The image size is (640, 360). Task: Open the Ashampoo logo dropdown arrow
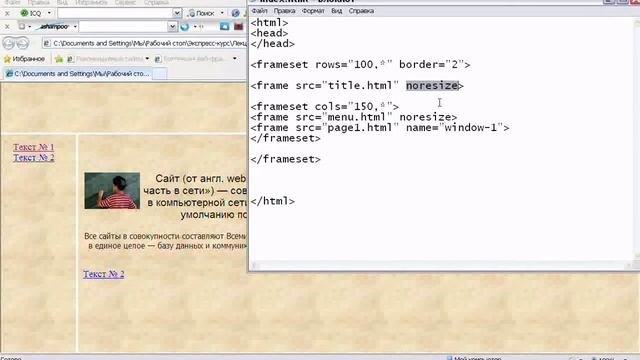click(75, 27)
